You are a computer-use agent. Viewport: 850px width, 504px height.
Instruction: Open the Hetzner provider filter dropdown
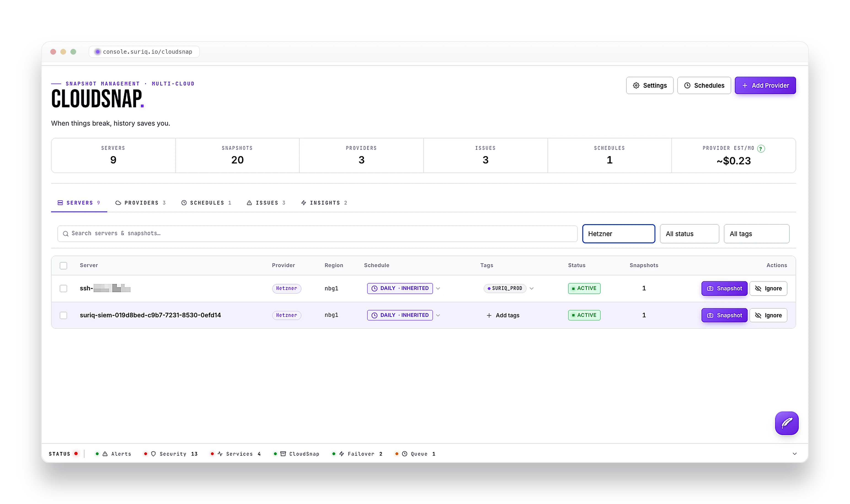coord(618,234)
